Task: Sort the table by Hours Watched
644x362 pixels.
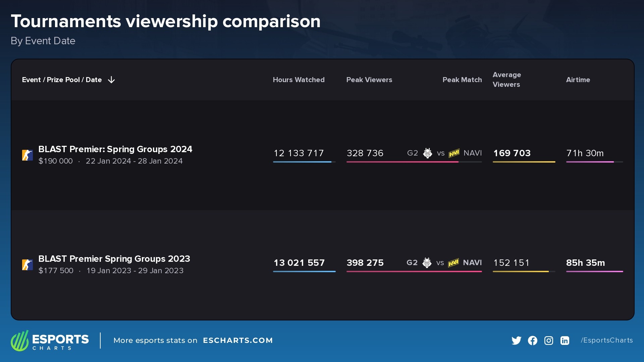Action: [x=299, y=80]
